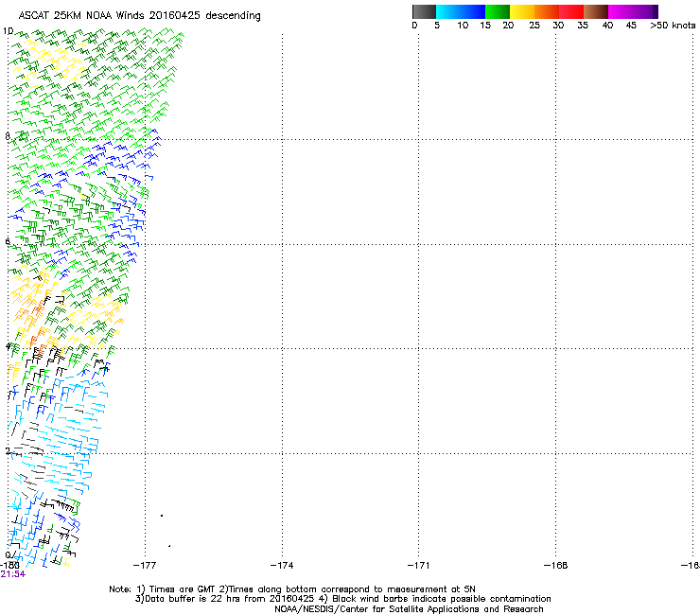Click the latitude '6' axis label

click(8, 241)
